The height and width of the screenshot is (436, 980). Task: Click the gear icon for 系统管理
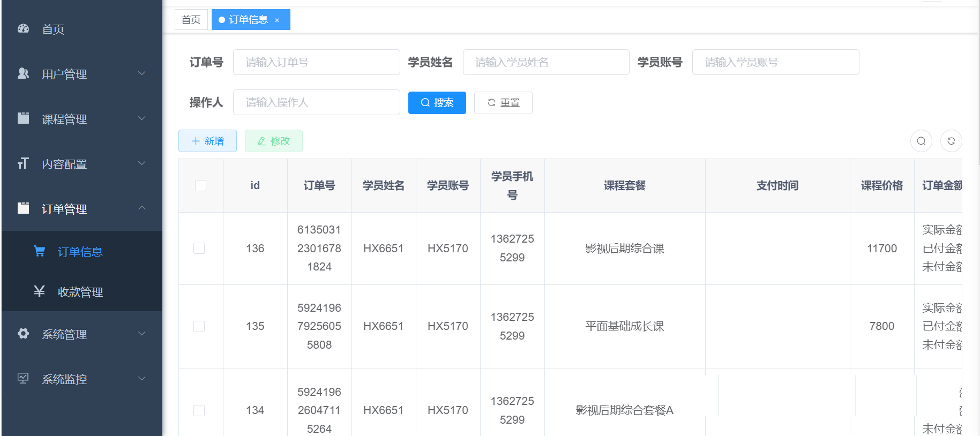[23, 334]
